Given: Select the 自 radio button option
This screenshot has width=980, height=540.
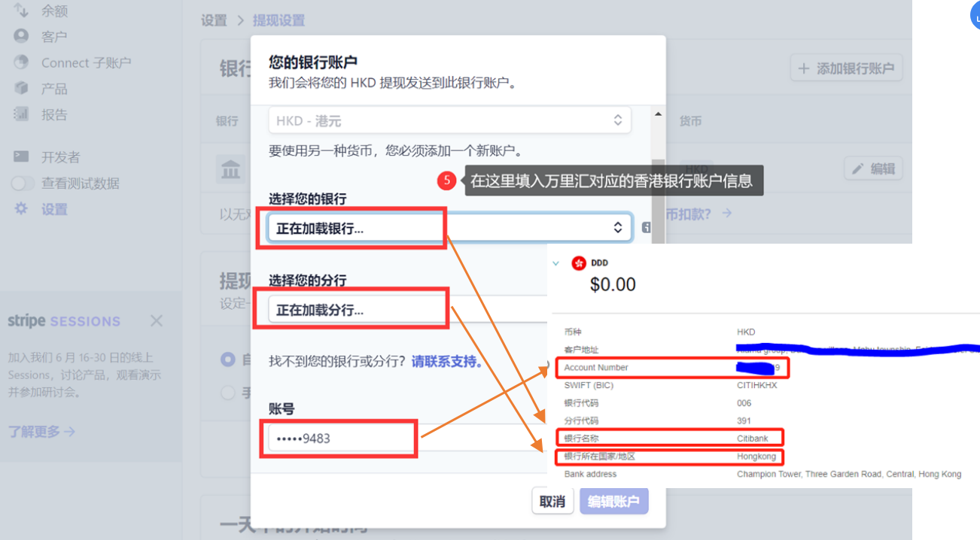Looking at the screenshot, I should [228, 359].
